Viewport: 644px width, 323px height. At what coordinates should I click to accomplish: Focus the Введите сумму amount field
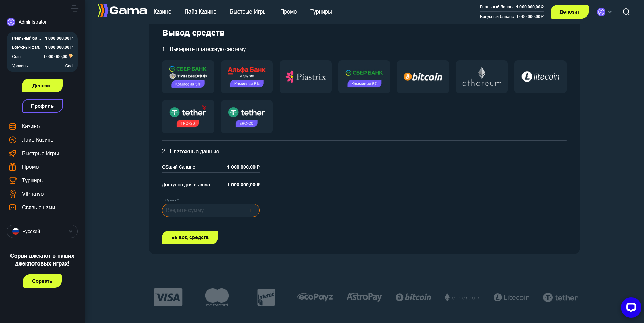pyautogui.click(x=206, y=210)
